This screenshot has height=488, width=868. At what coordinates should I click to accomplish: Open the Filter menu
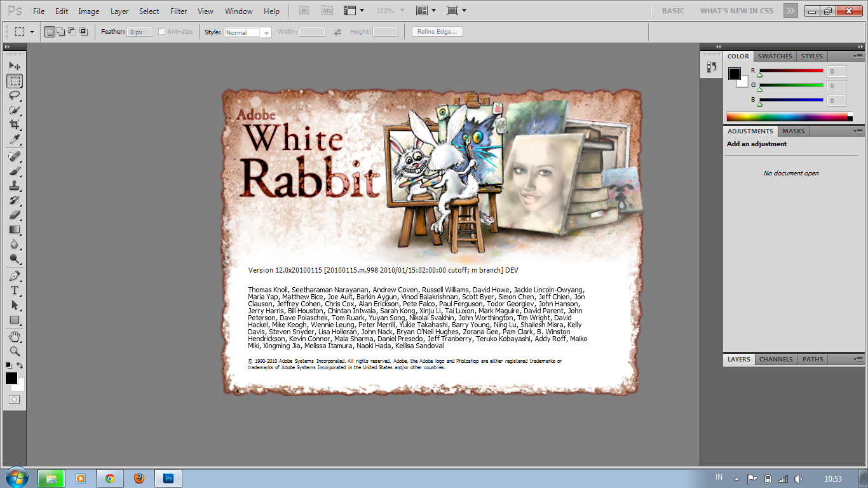click(179, 11)
